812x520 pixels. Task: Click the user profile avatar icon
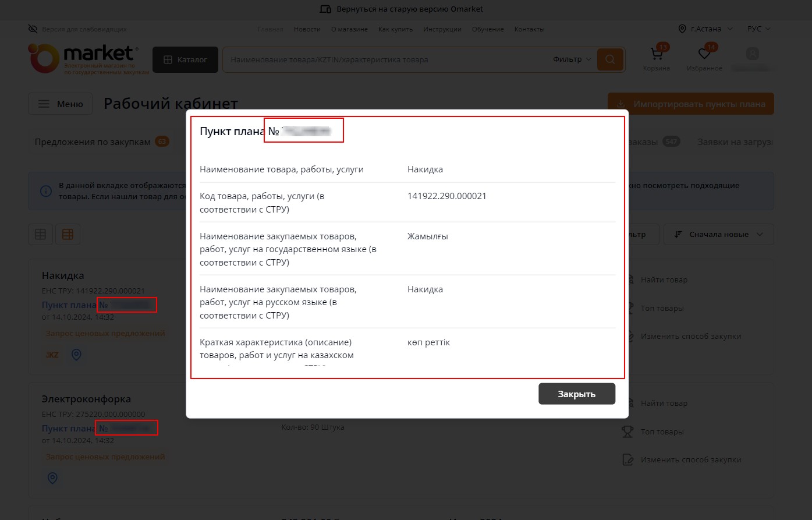point(752,54)
